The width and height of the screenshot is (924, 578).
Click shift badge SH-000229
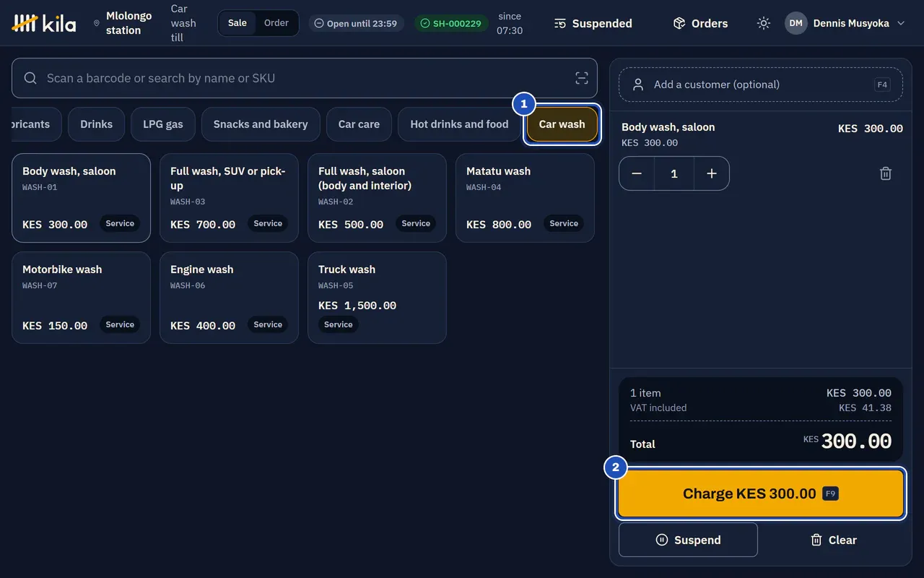[451, 23]
